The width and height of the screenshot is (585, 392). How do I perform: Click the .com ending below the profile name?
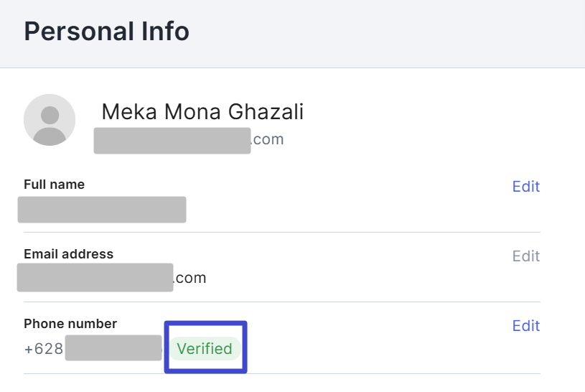(267, 139)
